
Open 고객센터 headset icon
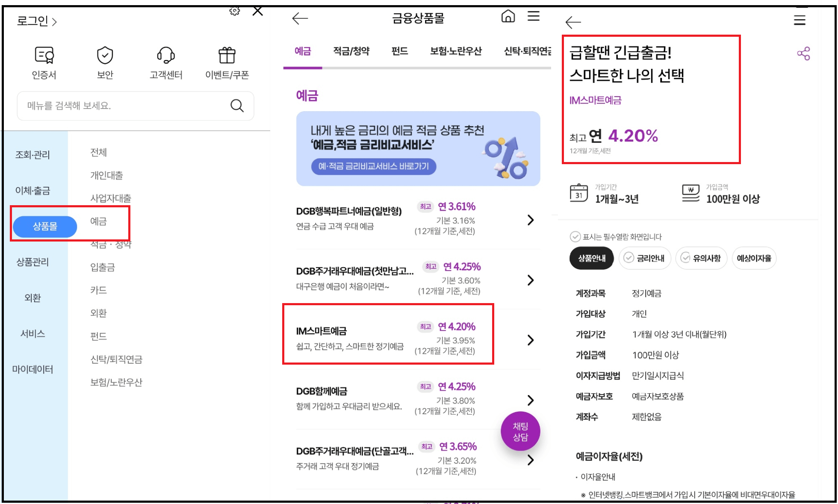pos(166,56)
